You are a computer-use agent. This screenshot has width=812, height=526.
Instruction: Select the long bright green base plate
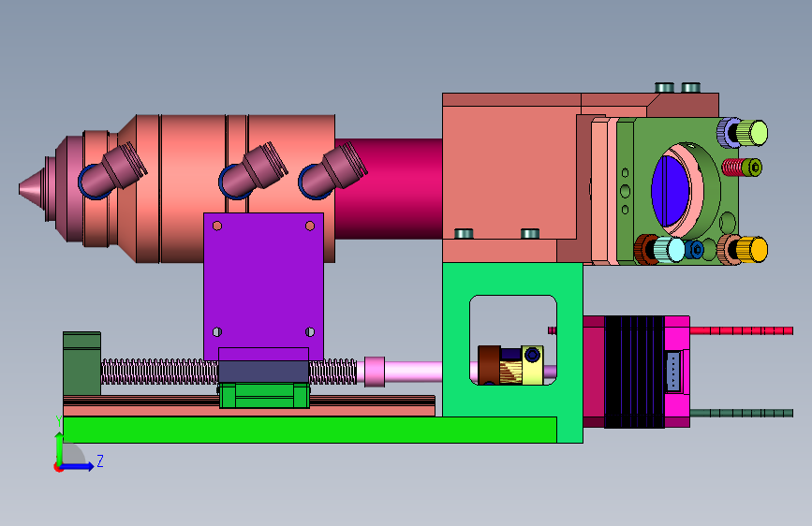[310, 430]
